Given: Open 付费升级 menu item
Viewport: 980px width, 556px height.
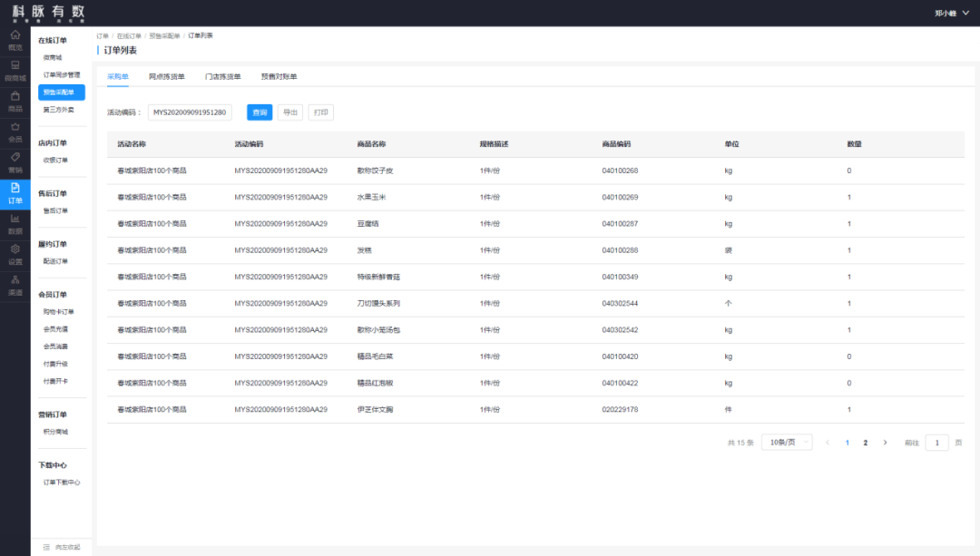Looking at the screenshot, I should [55, 365].
